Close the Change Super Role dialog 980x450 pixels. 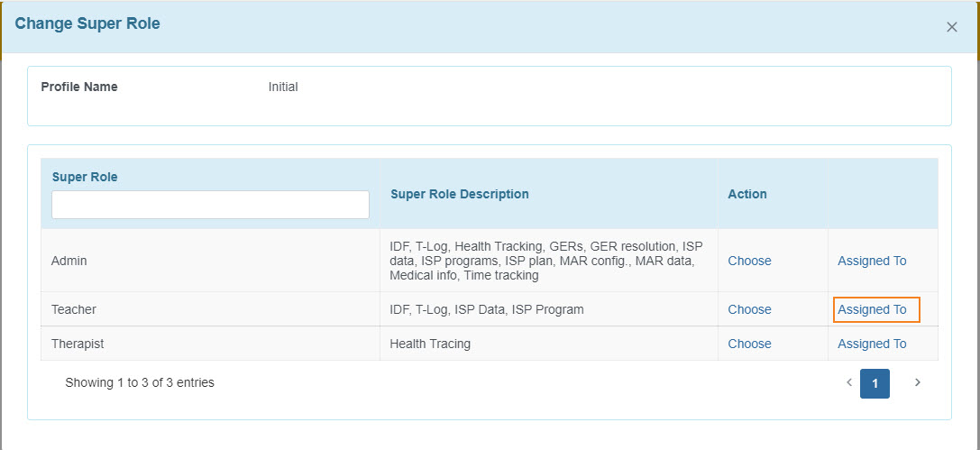(951, 27)
